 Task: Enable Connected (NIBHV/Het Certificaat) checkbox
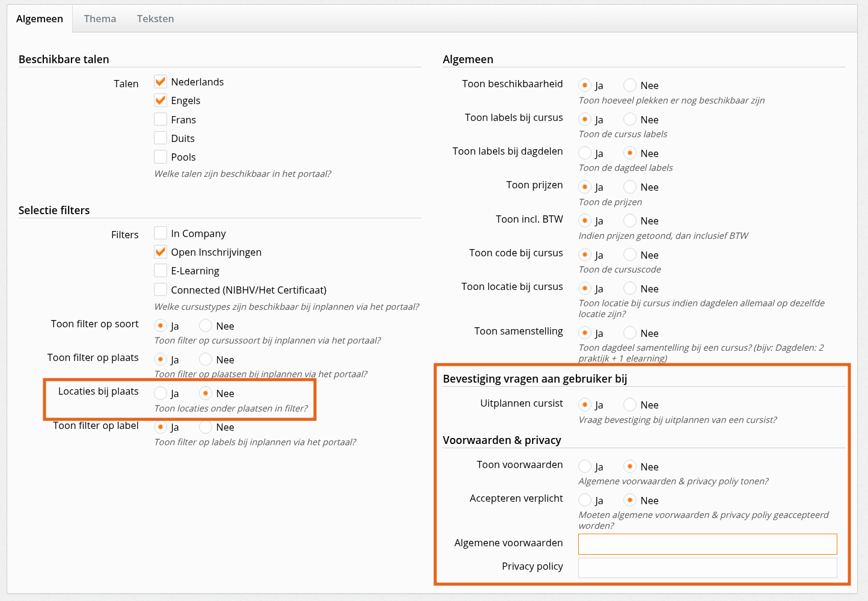pyautogui.click(x=160, y=289)
